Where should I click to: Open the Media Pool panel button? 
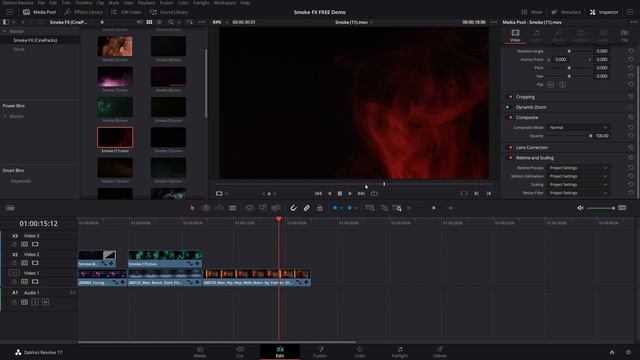pos(40,12)
